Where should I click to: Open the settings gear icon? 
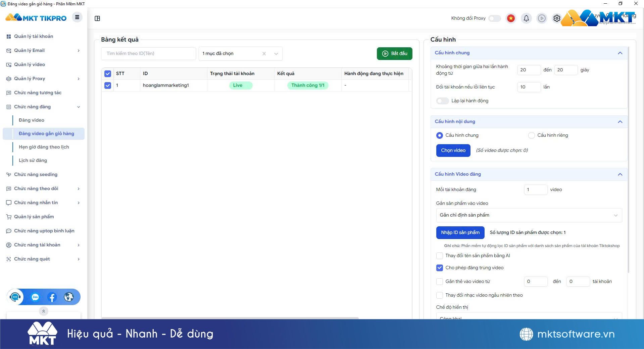click(557, 18)
